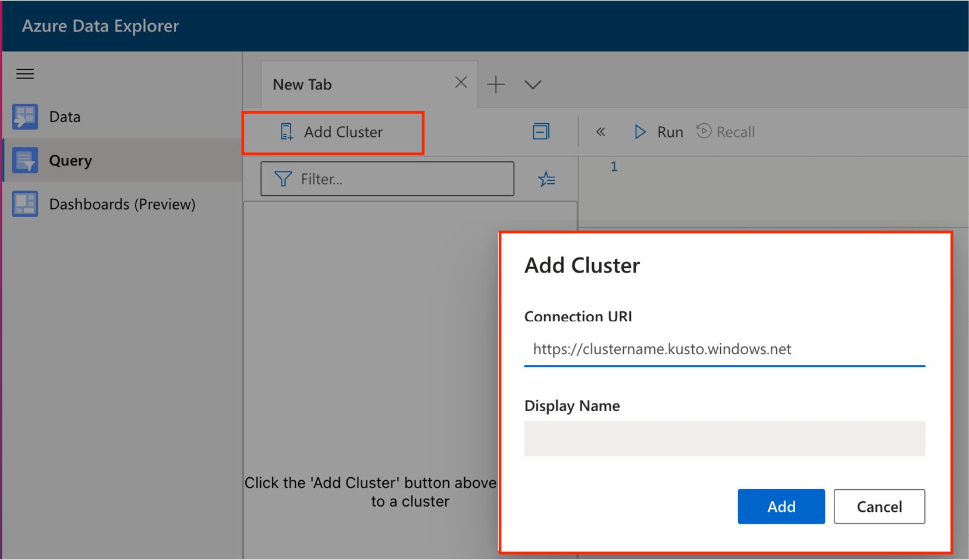Open Dashboards (Preview) in sidebar
Screen dimensions: 969x560
122,204
